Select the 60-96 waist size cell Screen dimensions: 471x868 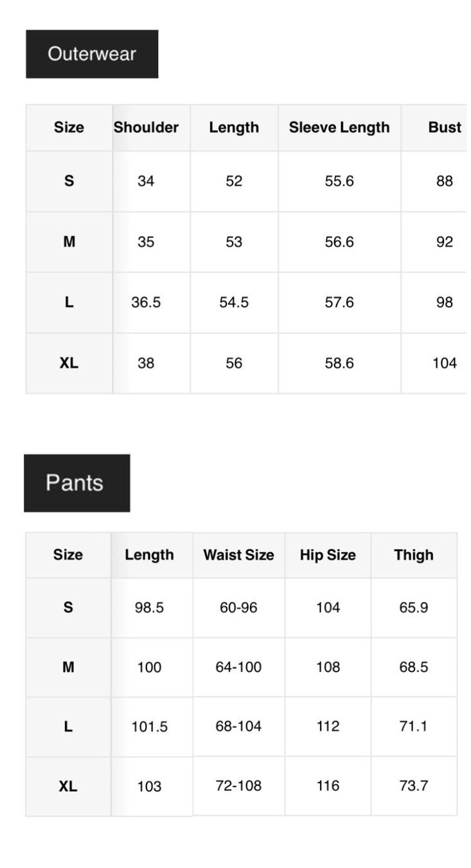[238, 608]
